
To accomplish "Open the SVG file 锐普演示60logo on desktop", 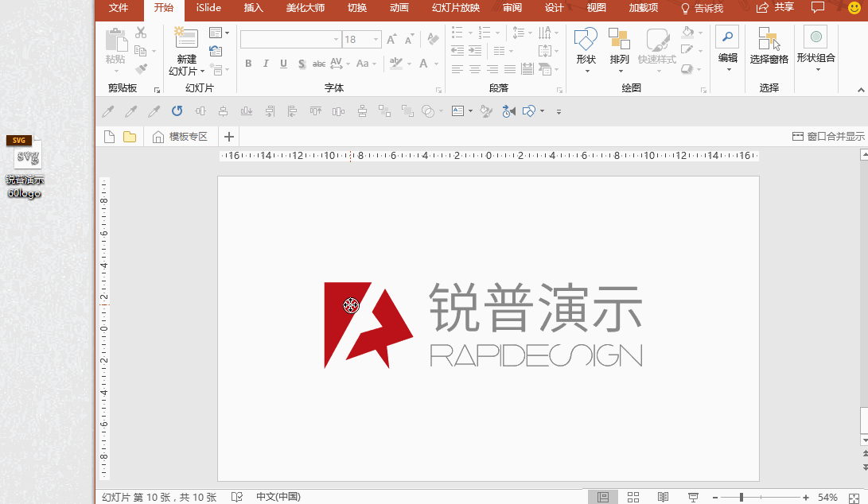I will 25,167.
